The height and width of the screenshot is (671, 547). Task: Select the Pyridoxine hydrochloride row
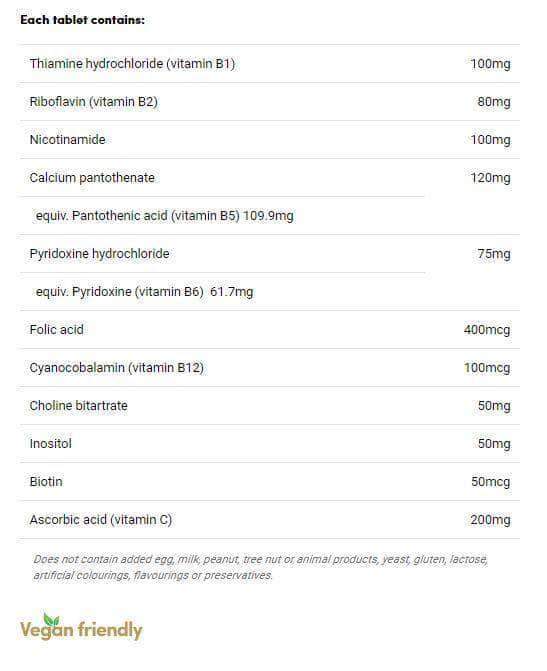point(270,253)
